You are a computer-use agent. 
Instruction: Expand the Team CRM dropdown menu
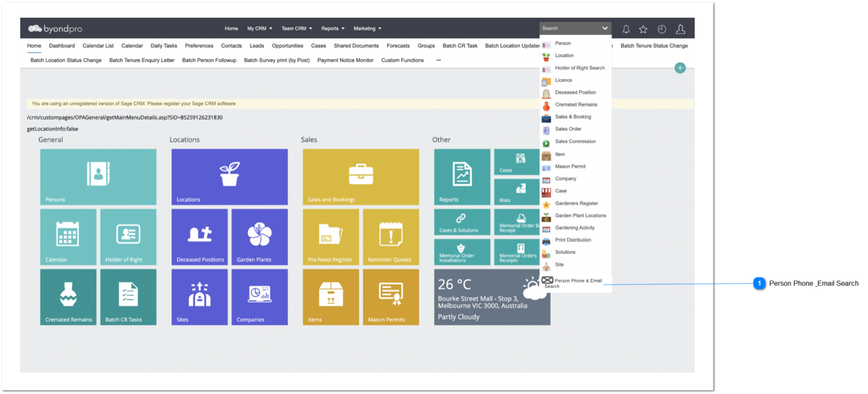point(297,28)
